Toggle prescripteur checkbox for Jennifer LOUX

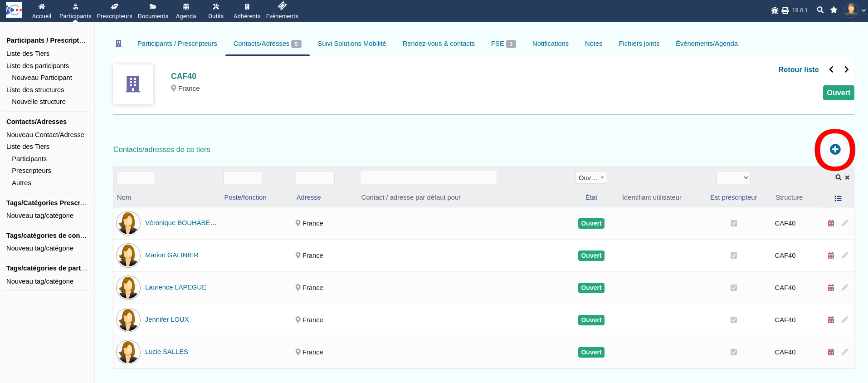pyautogui.click(x=733, y=320)
